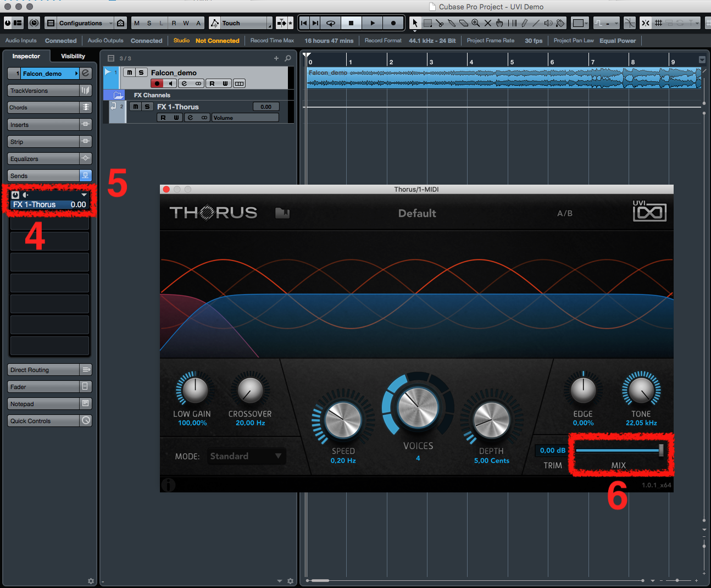Screen dimensions: 711x588
Task: Open the ruler options dropdown arrow
Action: click(x=702, y=59)
